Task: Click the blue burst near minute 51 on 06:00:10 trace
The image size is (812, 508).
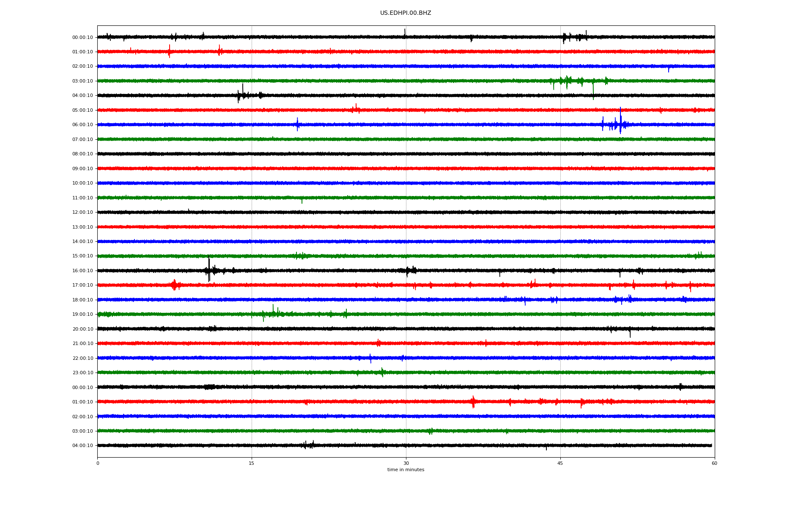Action: tap(620, 124)
